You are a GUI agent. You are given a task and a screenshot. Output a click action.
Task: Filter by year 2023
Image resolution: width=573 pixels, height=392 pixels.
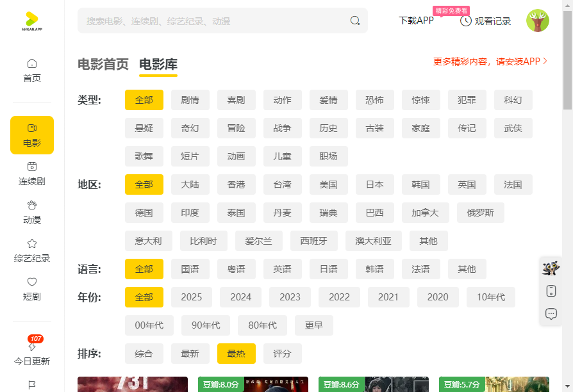pyautogui.click(x=290, y=297)
